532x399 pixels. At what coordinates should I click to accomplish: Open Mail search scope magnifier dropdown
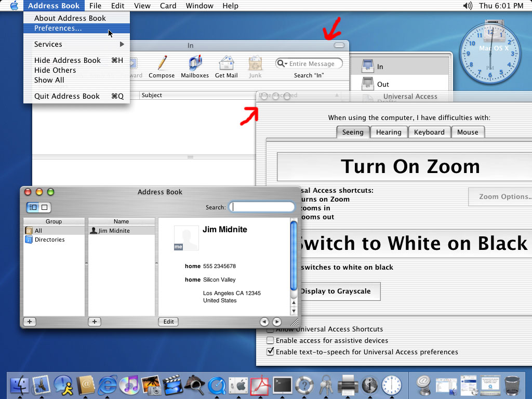[282, 63]
